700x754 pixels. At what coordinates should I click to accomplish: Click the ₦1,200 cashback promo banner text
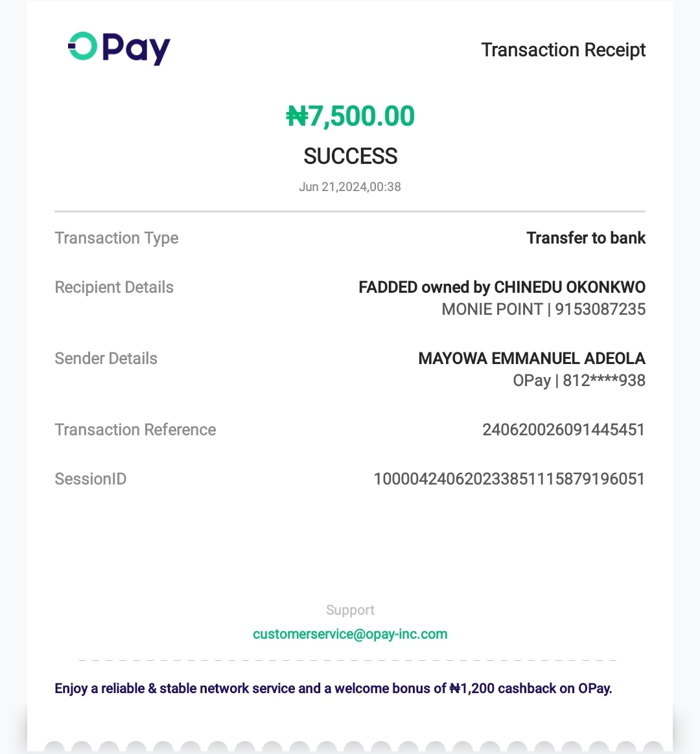[x=333, y=689]
